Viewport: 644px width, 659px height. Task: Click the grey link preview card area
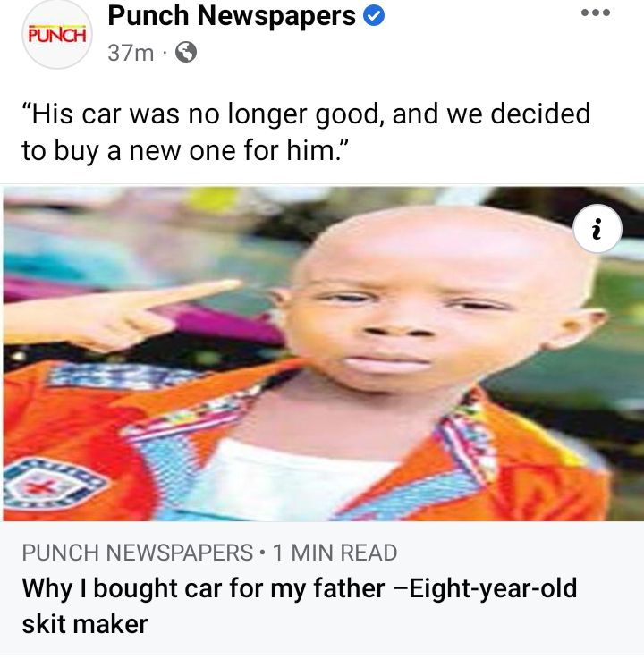[322, 588]
